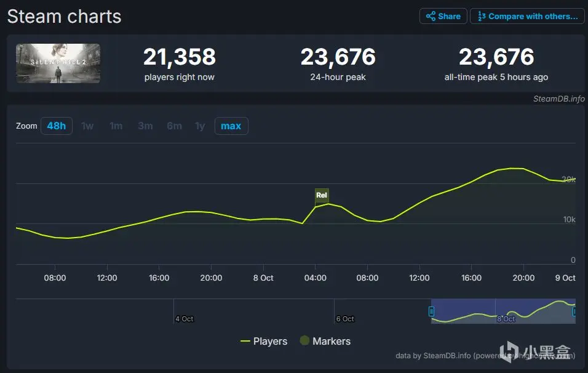
Task: Click the right navigator range handle
Action: (574, 311)
